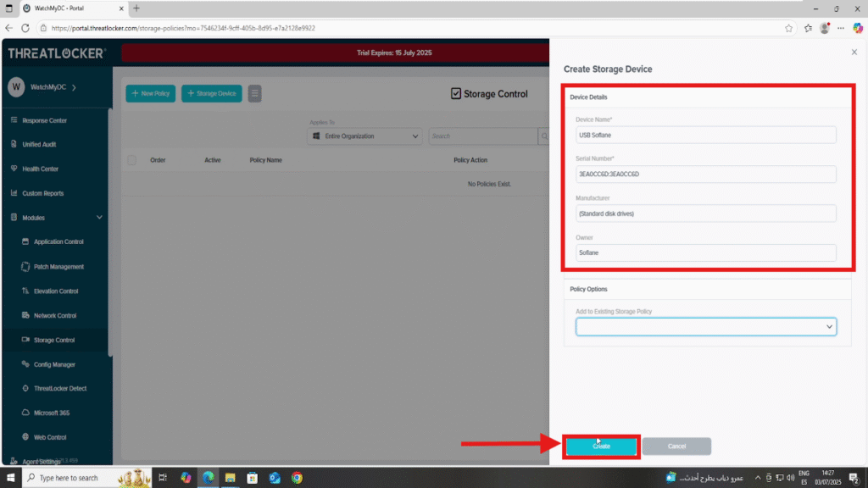Click the Cancel button
Viewport: 868px width, 488px height.
pyautogui.click(x=676, y=446)
